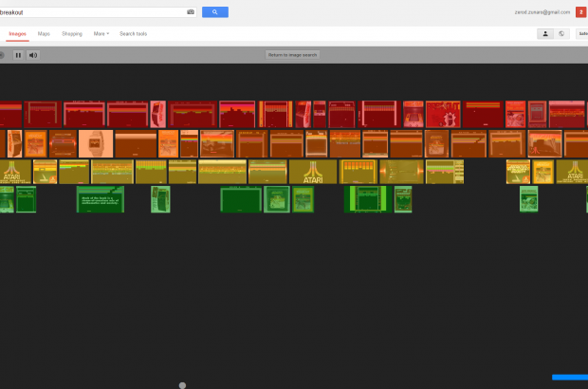Viewport: 588px width, 389px height.
Task: Mute the game sound speaker icon
Action: 33,55
